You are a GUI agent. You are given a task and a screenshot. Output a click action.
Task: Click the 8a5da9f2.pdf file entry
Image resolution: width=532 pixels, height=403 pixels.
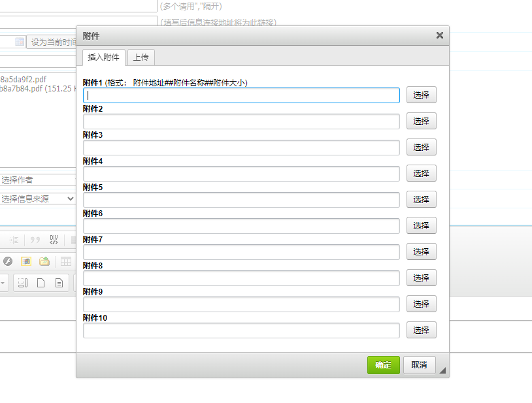click(x=23, y=79)
